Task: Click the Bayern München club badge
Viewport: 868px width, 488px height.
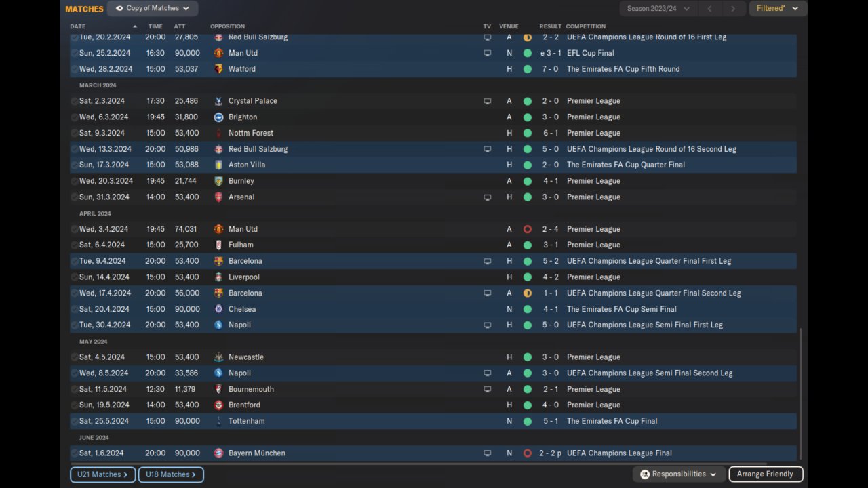Action: coord(218,453)
